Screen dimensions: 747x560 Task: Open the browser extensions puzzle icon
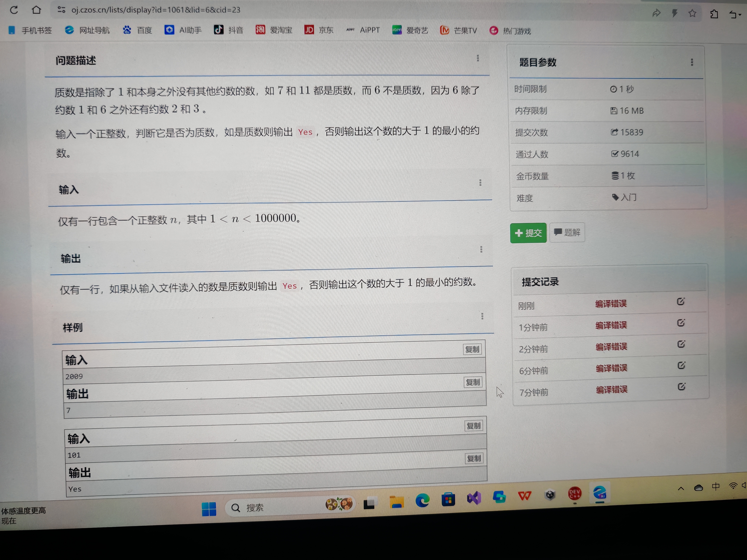coord(714,14)
